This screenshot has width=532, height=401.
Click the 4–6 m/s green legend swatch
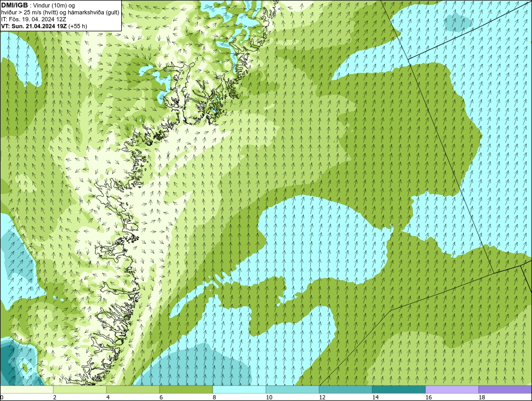pos(133,389)
